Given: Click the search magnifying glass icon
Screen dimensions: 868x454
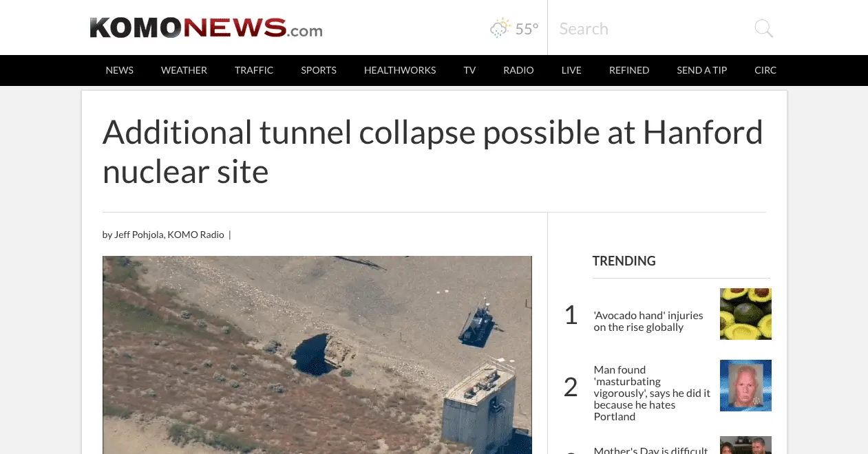Looking at the screenshot, I should [763, 28].
